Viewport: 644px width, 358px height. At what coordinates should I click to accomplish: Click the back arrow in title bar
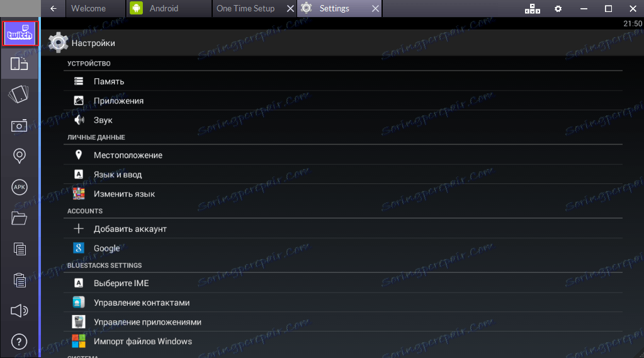click(54, 8)
